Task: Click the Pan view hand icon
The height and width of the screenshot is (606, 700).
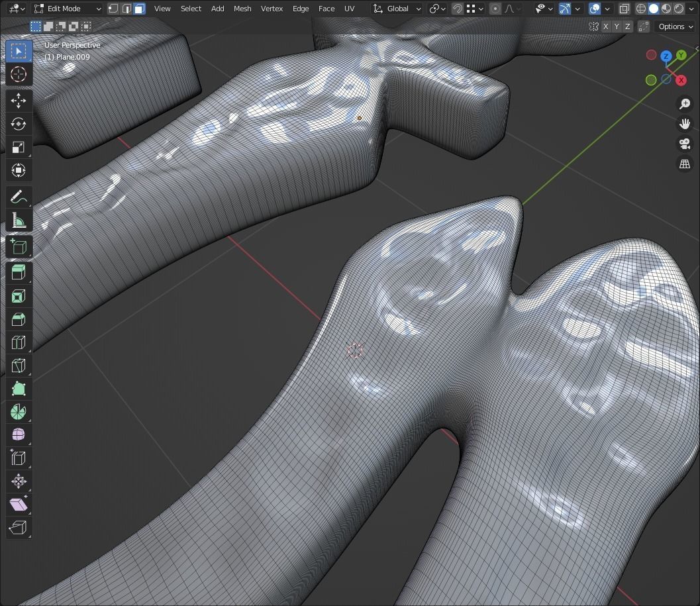Action: [x=684, y=124]
